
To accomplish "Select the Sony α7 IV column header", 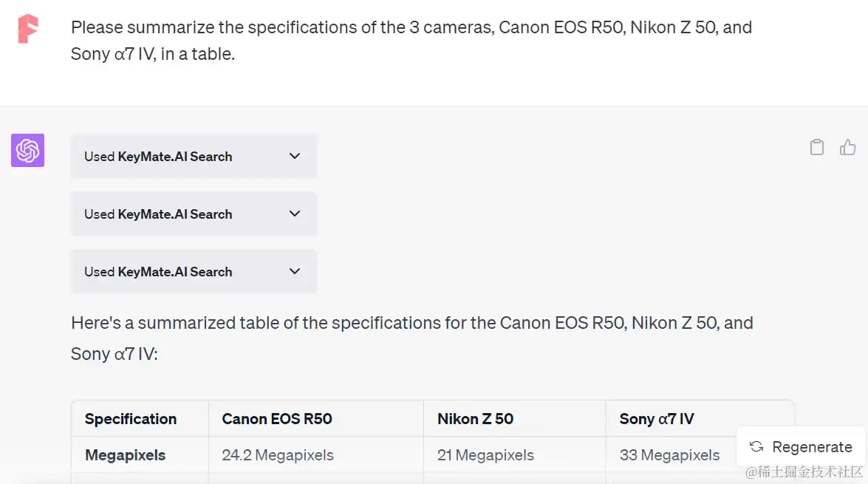I will click(657, 419).
